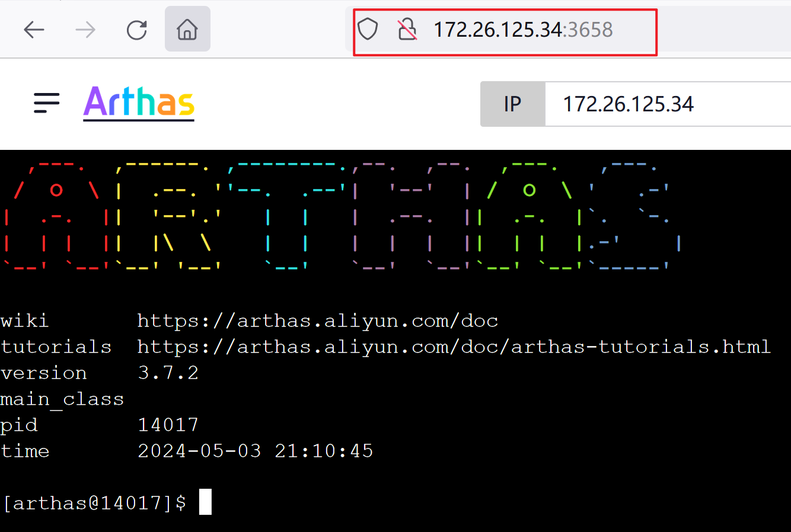Viewport: 791px width, 532px height.
Task: Click the time label in terminal
Action: point(25,451)
